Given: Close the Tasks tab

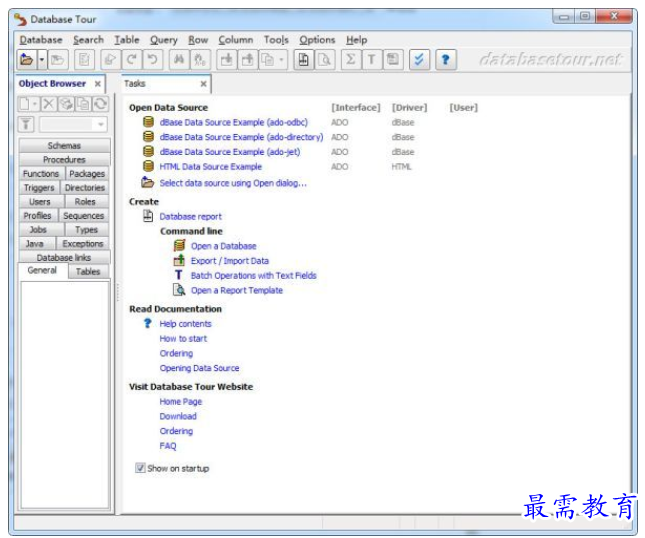Looking at the screenshot, I should pyautogui.click(x=203, y=84).
